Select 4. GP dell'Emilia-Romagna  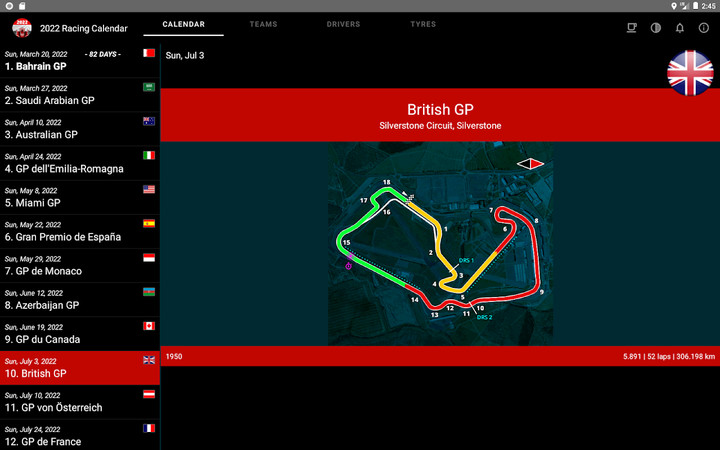(x=70, y=163)
